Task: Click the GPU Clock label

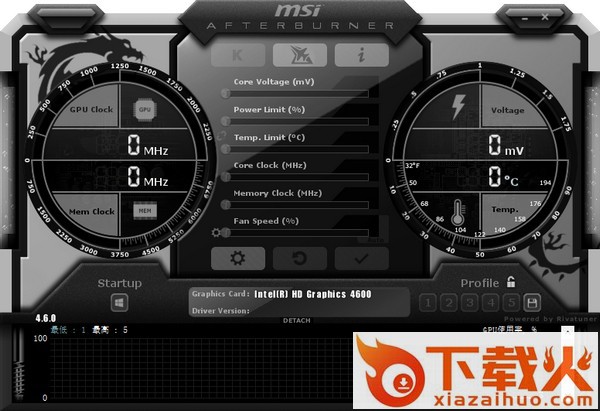Action: coord(91,109)
